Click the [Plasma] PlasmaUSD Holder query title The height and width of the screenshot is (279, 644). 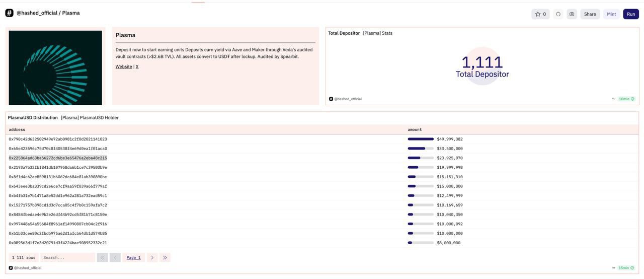(x=90, y=118)
